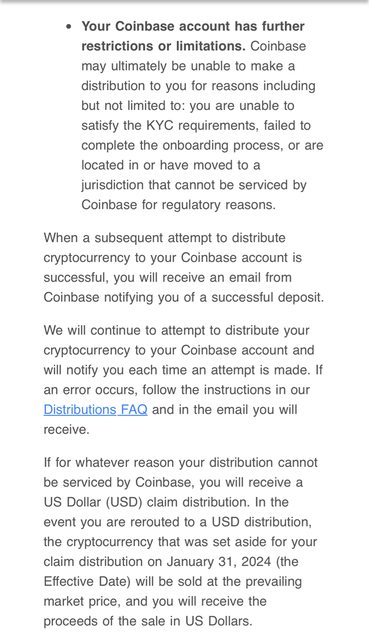Click 'Coinbase for regulatory reasons.' line
The width and height of the screenshot is (369, 640).
(178, 204)
